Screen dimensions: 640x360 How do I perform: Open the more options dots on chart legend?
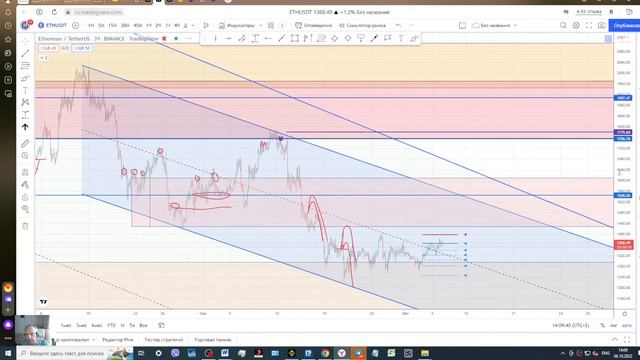pos(188,38)
